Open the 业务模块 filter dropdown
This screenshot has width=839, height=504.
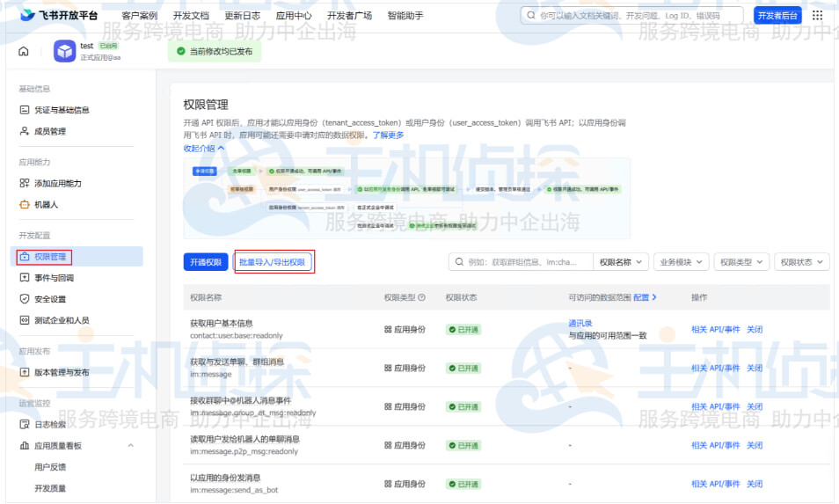pyautogui.click(x=681, y=262)
